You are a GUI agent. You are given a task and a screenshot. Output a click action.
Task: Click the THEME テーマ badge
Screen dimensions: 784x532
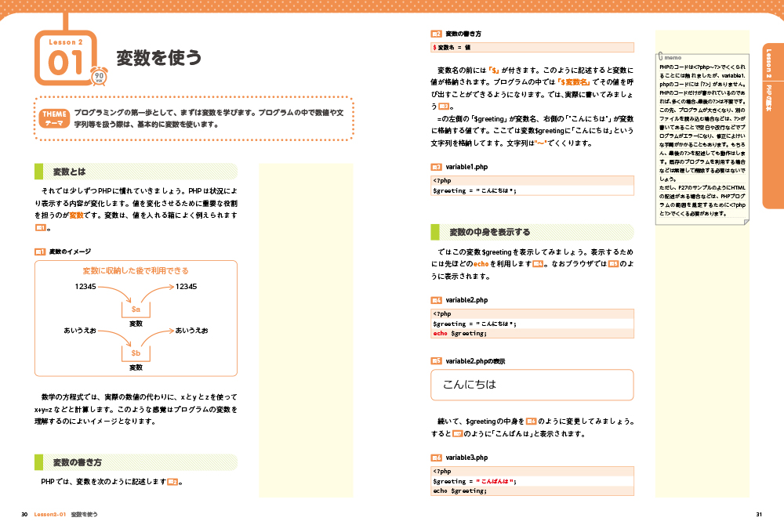54,118
